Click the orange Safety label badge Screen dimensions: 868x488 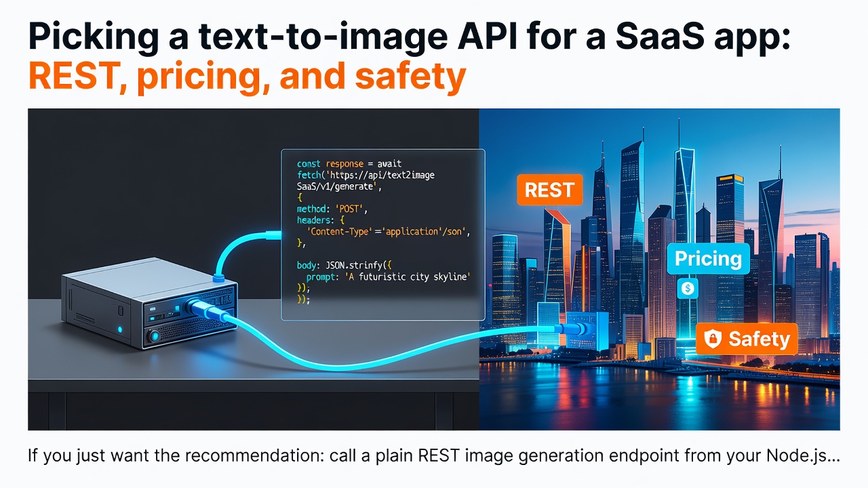(x=747, y=339)
